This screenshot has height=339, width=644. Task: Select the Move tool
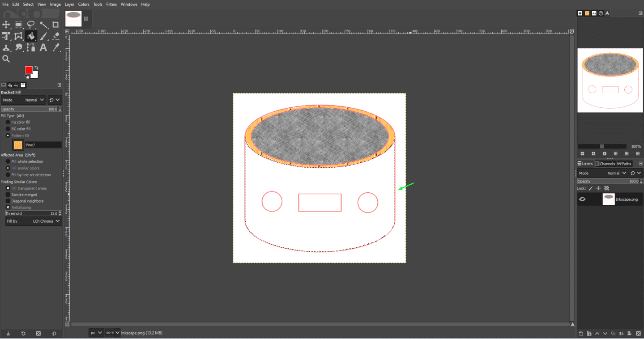[x=6, y=25]
